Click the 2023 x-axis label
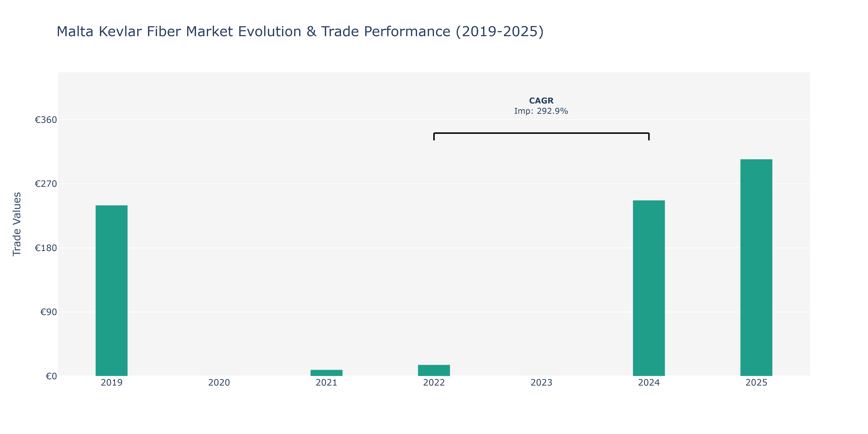This screenshot has height=434, width=868. pyautogui.click(x=541, y=383)
